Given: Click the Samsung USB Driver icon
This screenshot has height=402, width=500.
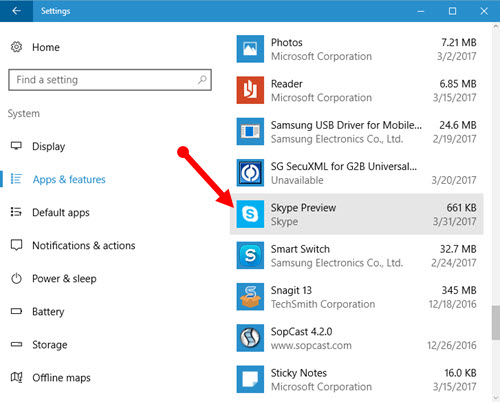Looking at the screenshot, I should (x=250, y=132).
